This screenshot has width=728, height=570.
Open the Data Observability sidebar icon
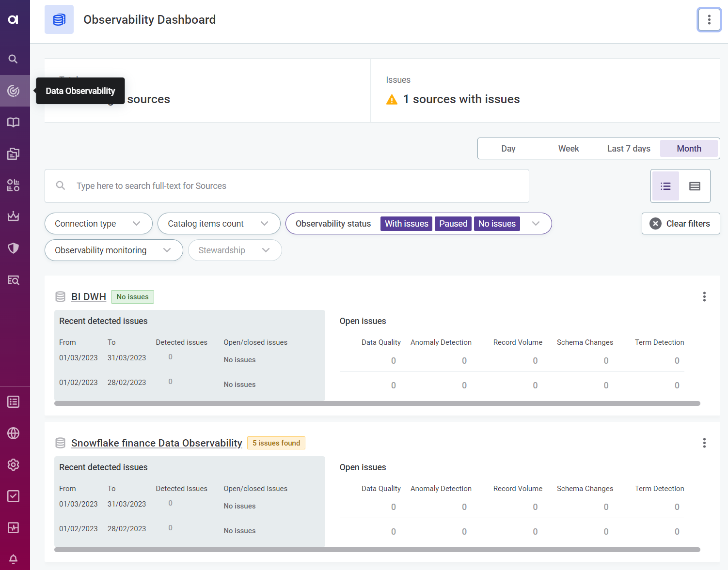(x=13, y=91)
